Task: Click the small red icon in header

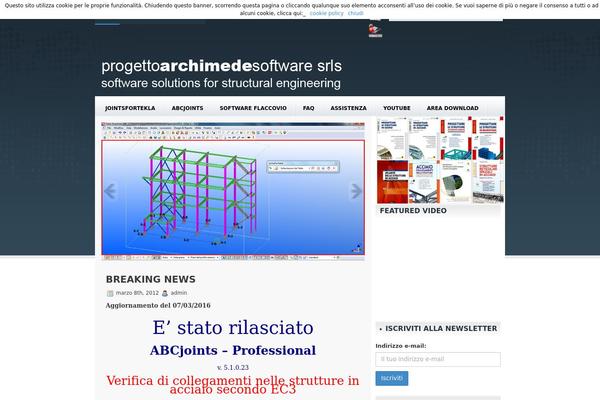Action: click(x=375, y=30)
